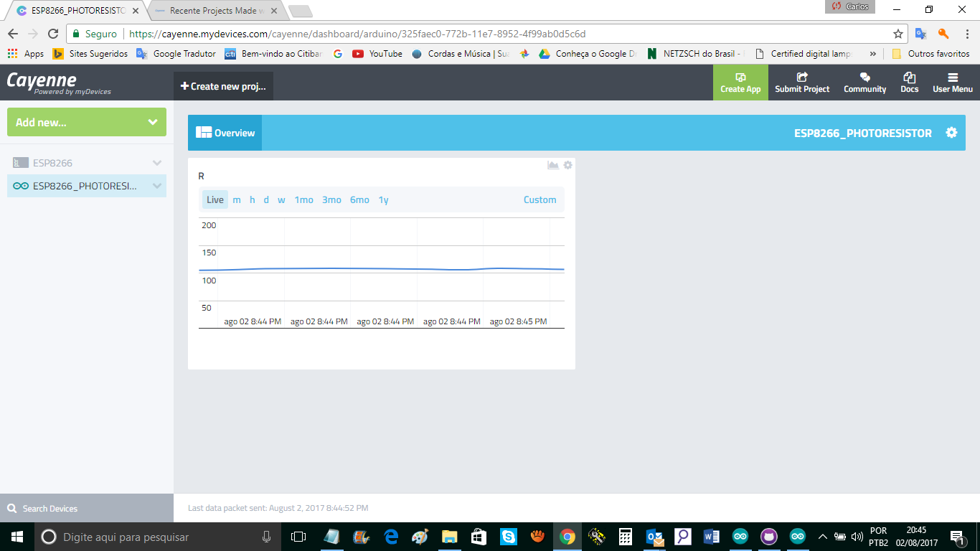The height and width of the screenshot is (551, 980).
Task: Click the Windows search box
Action: tap(157, 537)
